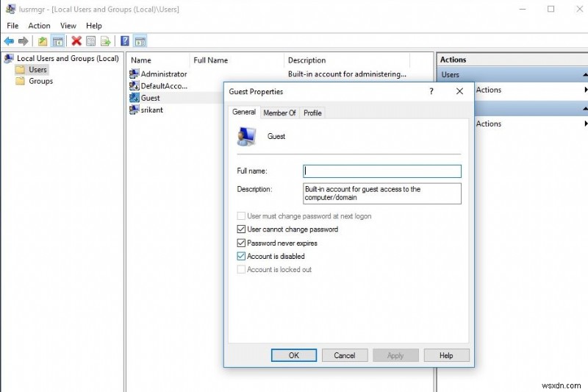Click the Forward arrow toolbar icon
Viewport: 588px width, 392px height.
(x=24, y=41)
